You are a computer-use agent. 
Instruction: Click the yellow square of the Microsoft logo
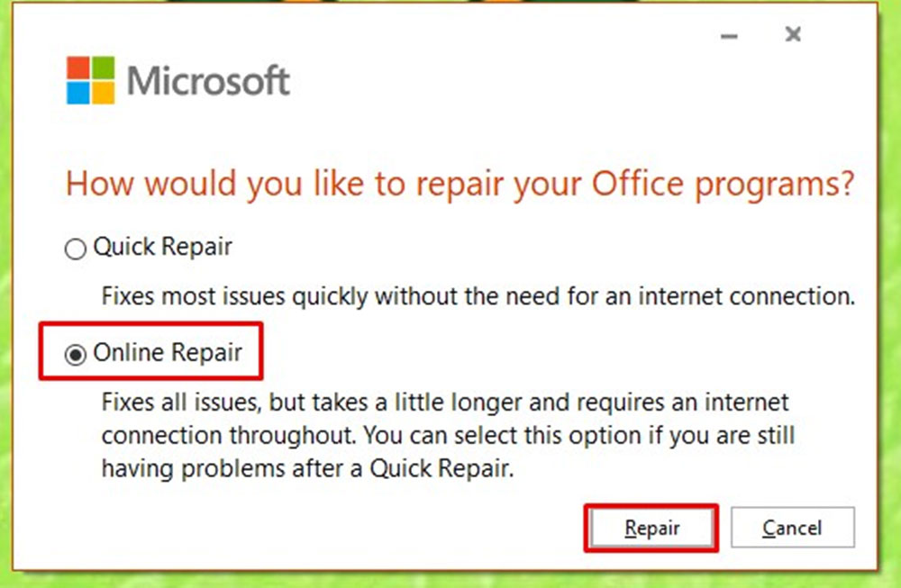point(104,93)
